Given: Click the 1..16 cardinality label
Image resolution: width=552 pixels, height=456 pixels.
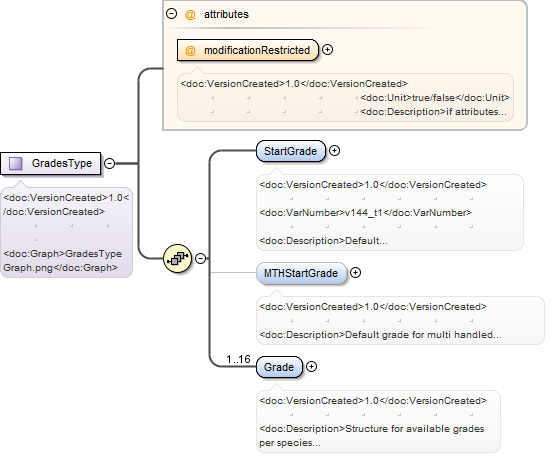Looking at the screenshot, I should [x=238, y=359].
